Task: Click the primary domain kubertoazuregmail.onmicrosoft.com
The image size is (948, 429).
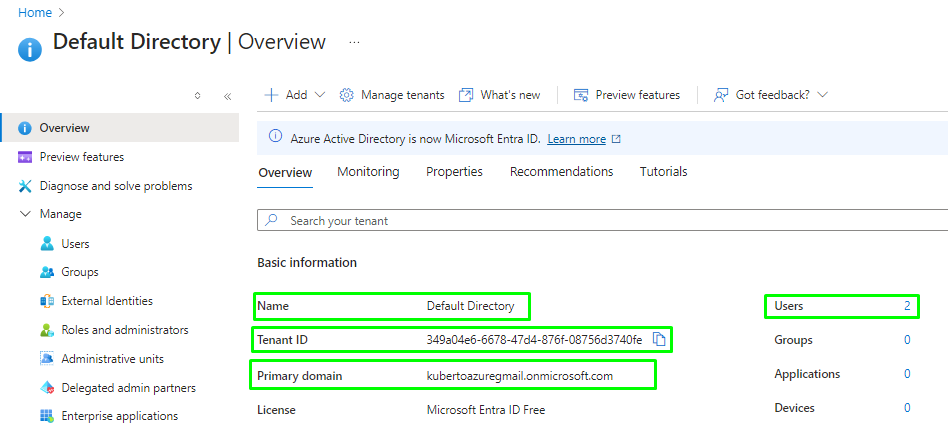Action: pyautogui.click(x=520, y=376)
